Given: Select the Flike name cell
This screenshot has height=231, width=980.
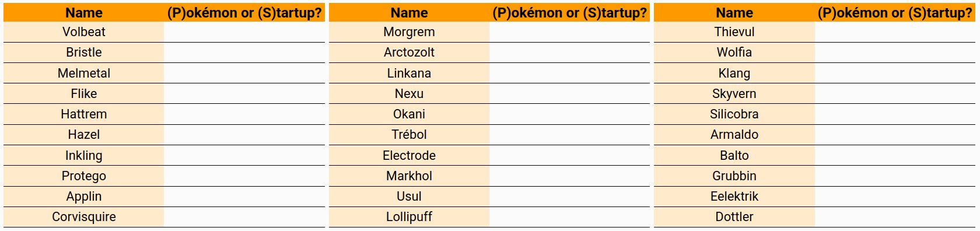Looking at the screenshot, I should [83, 94].
